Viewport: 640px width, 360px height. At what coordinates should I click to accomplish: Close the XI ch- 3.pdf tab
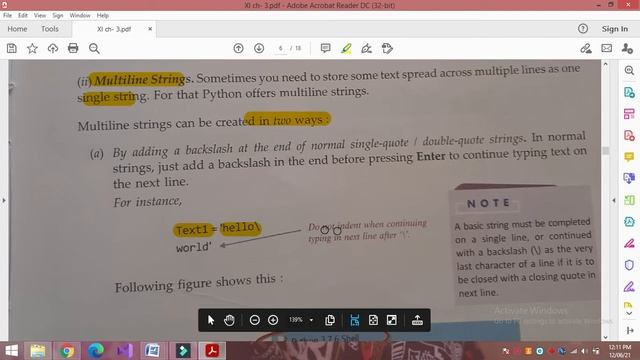[x=150, y=29]
